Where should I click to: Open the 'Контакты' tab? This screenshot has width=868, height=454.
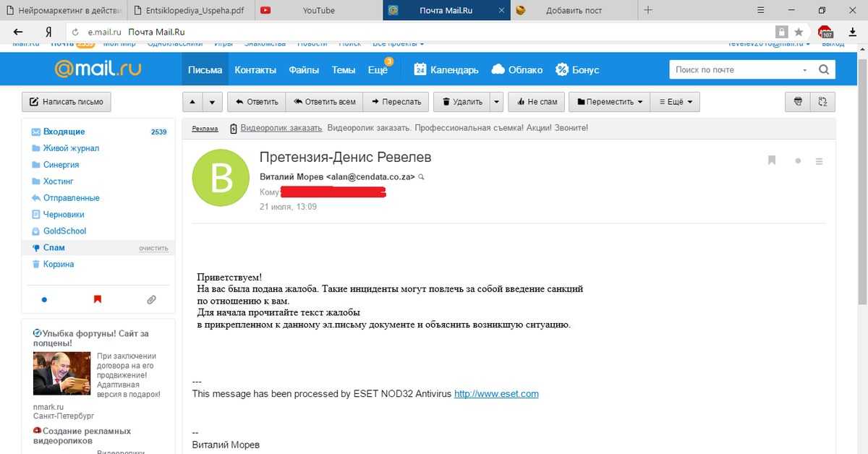tap(255, 70)
